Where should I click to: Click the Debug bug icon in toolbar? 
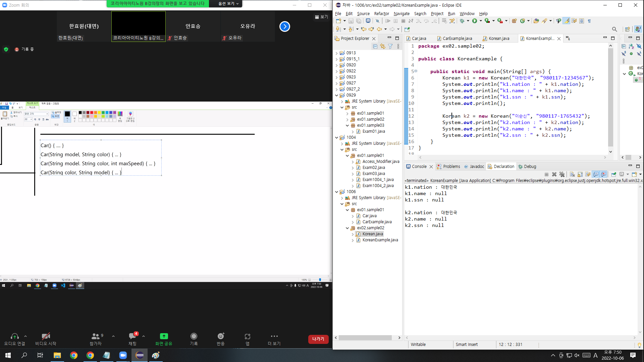coord(462,21)
